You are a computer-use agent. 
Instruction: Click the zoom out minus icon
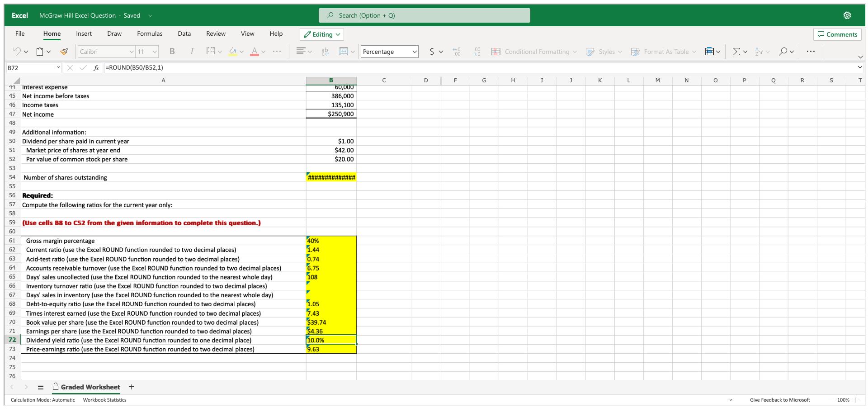click(x=831, y=400)
